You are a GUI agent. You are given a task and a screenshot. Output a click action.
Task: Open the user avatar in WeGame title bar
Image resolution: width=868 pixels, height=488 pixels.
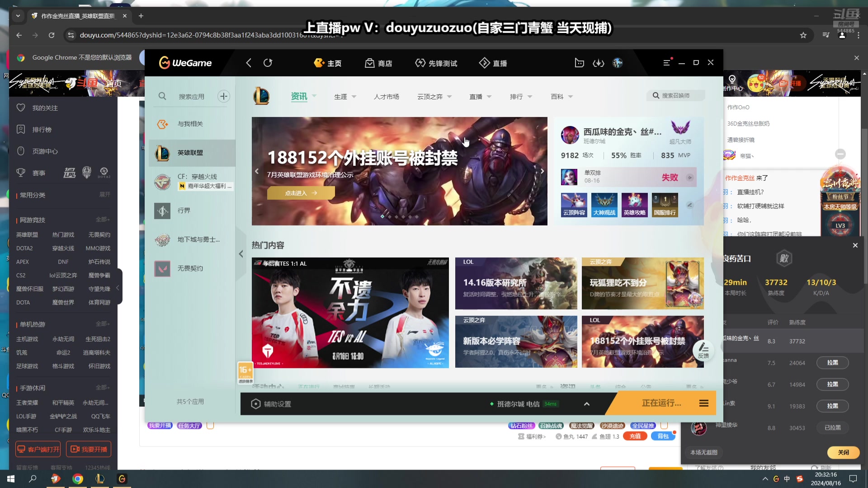[x=618, y=63]
